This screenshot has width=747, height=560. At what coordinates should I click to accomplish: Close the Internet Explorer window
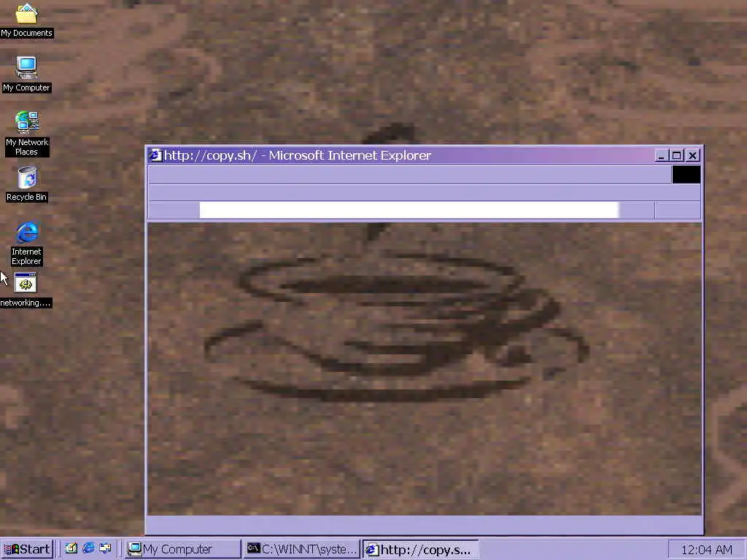pyautogui.click(x=693, y=156)
